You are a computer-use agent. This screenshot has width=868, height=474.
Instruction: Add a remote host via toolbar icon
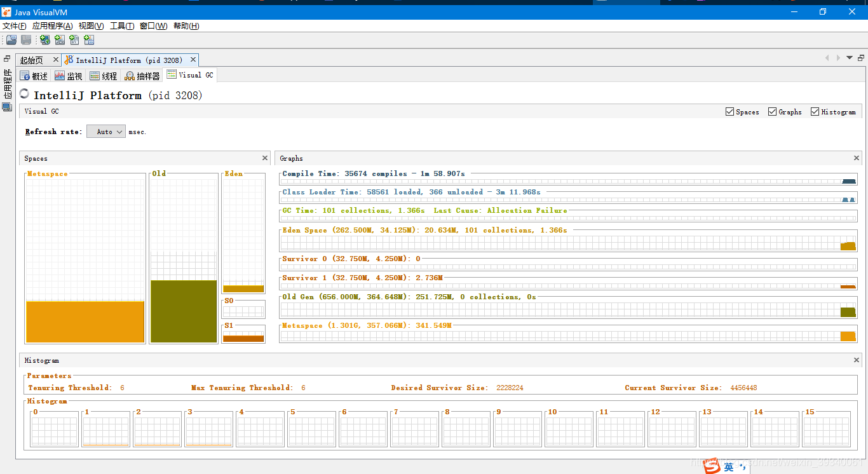45,40
